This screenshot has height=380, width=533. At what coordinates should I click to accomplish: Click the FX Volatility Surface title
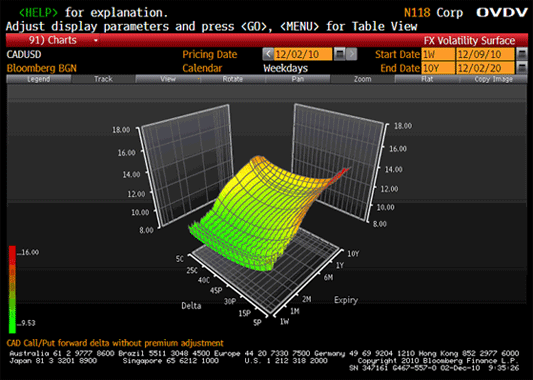click(x=469, y=41)
